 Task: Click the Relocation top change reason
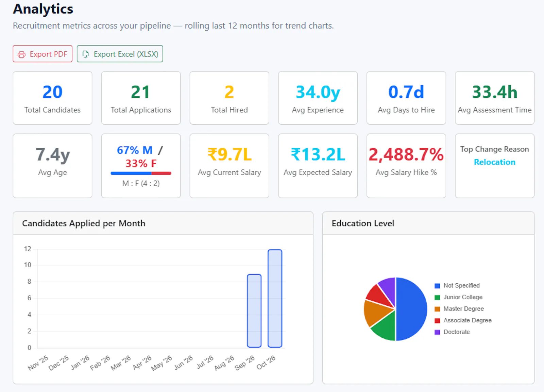tap(494, 162)
